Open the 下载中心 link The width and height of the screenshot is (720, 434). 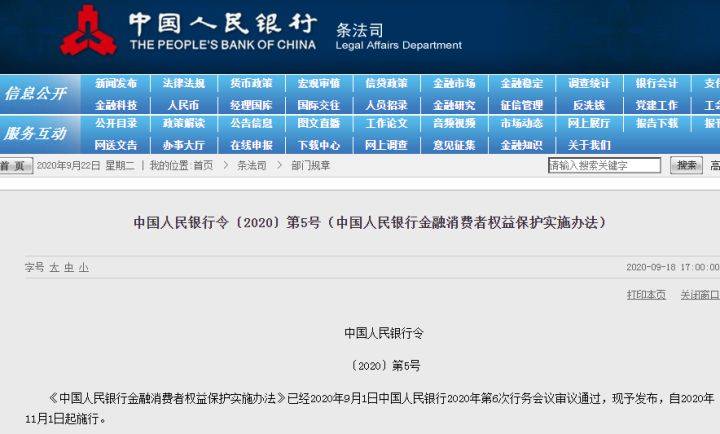pos(319,145)
